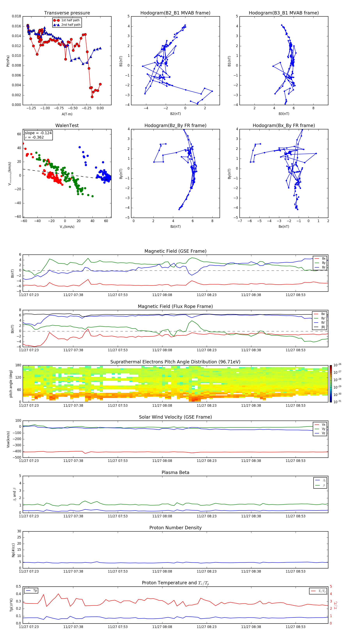Click the "Bx'" legend entry in Flux Rope plot
Image resolution: width=351 pixels, height=644 pixels.
point(320,314)
